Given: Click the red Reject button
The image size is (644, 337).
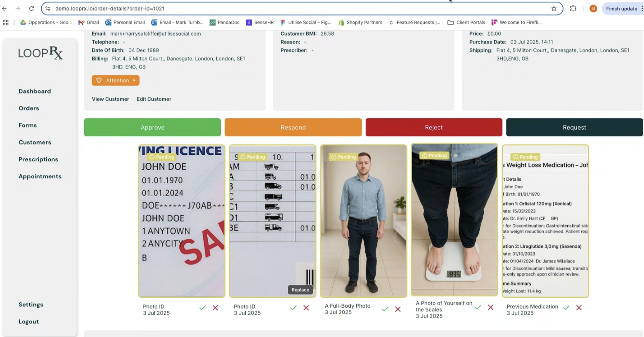Looking at the screenshot, I should click(x=433, y=128).
